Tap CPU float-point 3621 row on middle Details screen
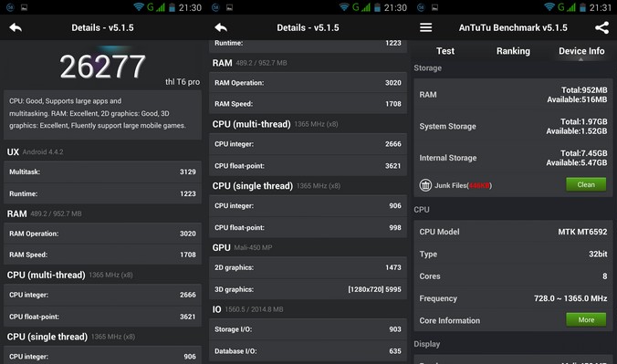Screen dimensions: 617x364 [308, 166]
